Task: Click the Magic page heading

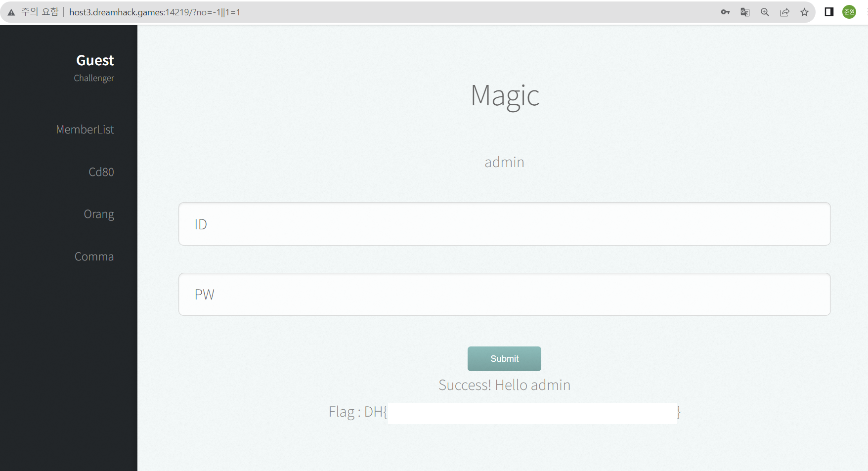Action: coord(505,96)
